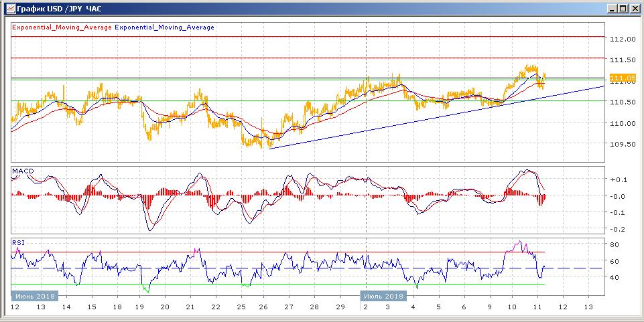The height and width of the screenshot is (322, 644).
Task: Click date label 19 on time axis
Action: click(140, 307)
